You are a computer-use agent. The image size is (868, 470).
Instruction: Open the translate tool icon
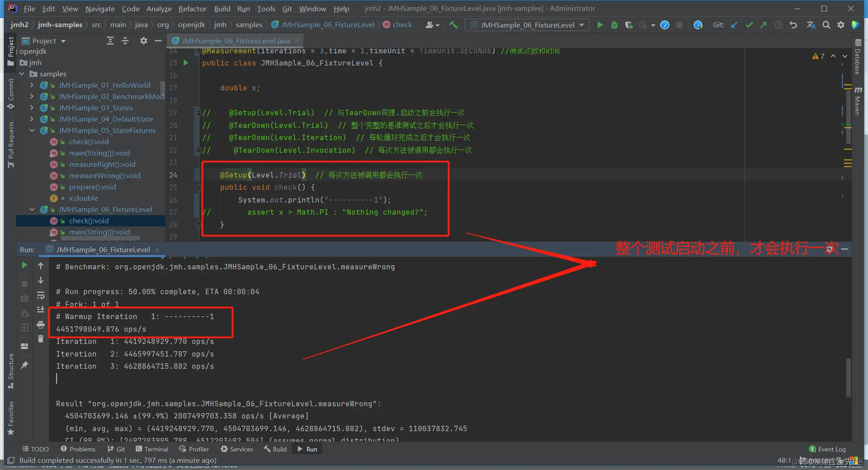(x=811, y=25)
